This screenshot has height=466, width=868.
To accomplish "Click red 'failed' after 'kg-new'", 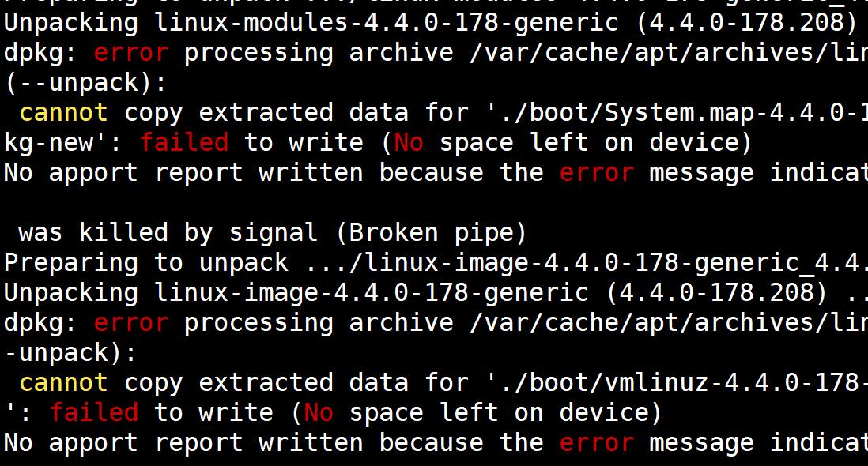I will tap(183, 143).
